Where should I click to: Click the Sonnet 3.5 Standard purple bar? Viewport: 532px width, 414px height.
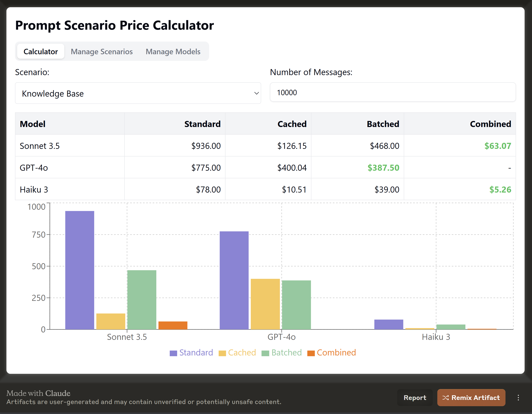point(80,270)
